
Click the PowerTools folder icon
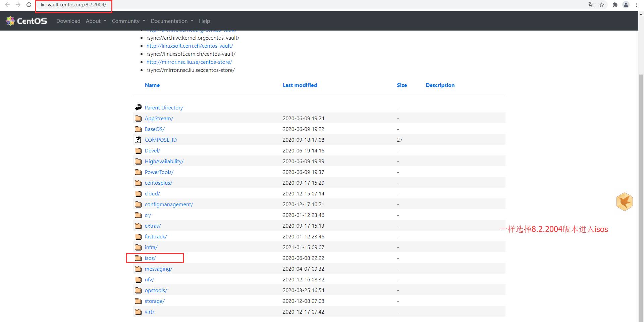[138, 172]
